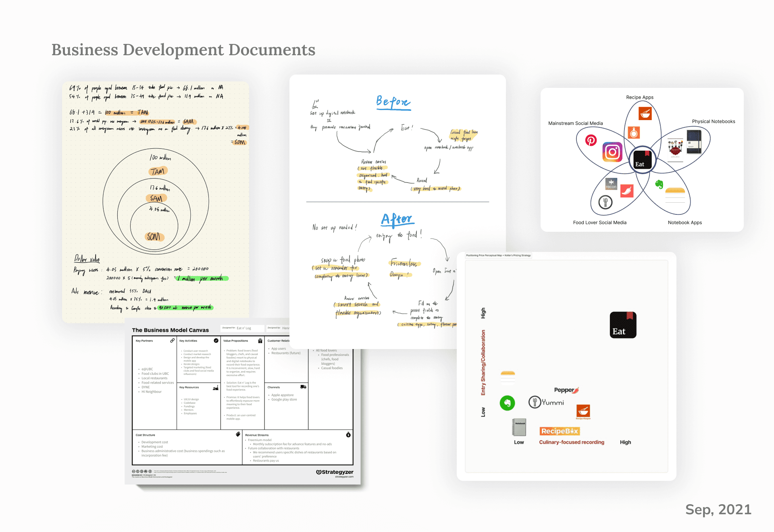The height and width of the screenshot is (532, 774).
Task: Click the red chili pepper app icon
Action: point(626,191)
